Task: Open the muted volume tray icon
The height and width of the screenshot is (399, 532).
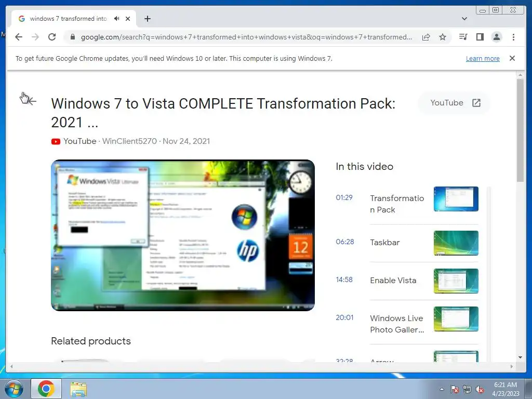Action: [480, 389]
